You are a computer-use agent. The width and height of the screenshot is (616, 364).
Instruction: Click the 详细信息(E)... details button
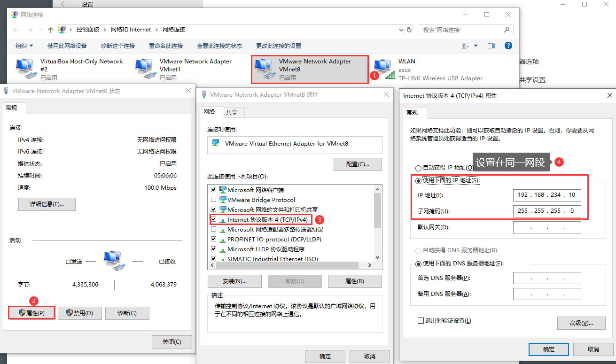47,204
